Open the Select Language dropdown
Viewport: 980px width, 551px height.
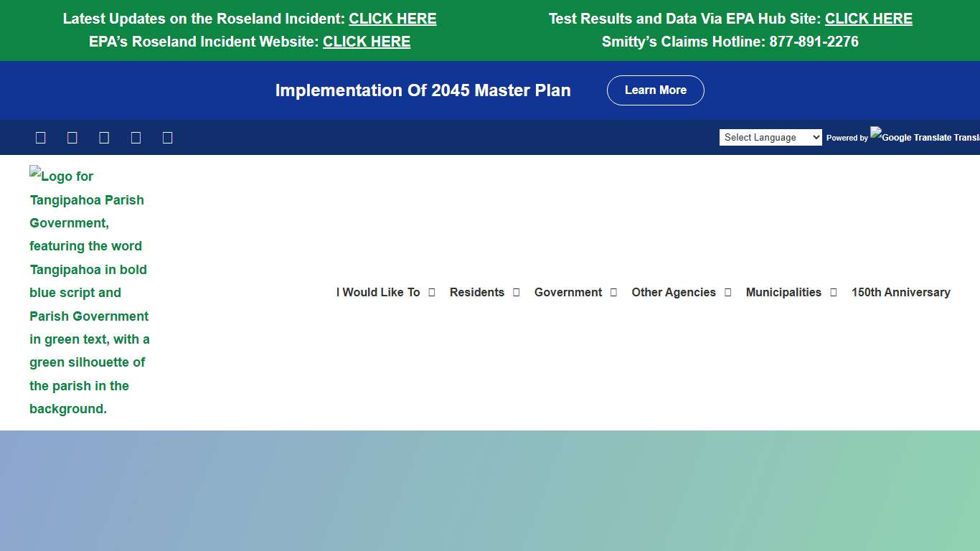click(x=770, y=137)
